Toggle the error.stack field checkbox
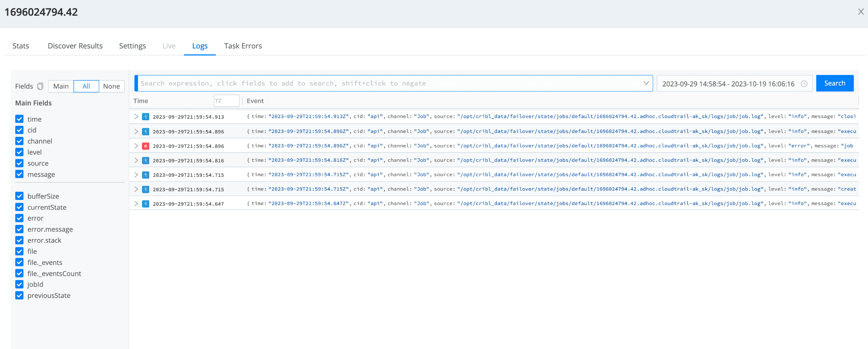 tap(19, 240)
